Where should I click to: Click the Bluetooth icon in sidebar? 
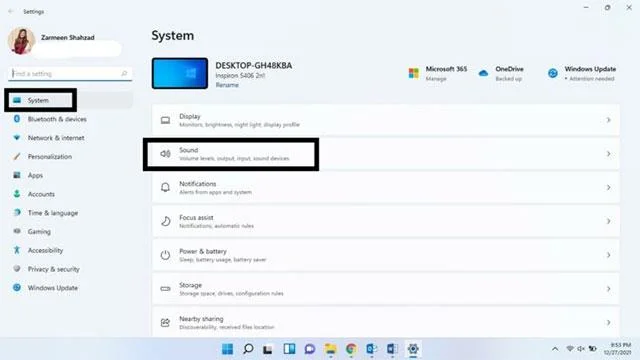[17, 119]
